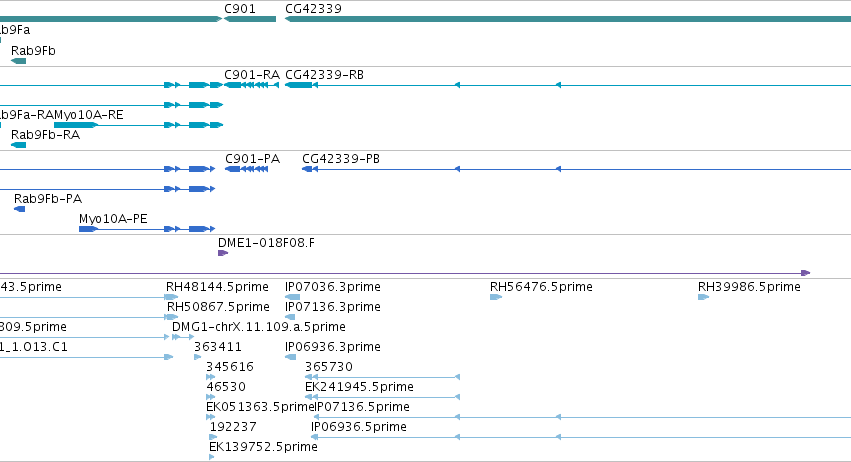
Task: Select the 46530 feature label
Action: tap(226, 387)
